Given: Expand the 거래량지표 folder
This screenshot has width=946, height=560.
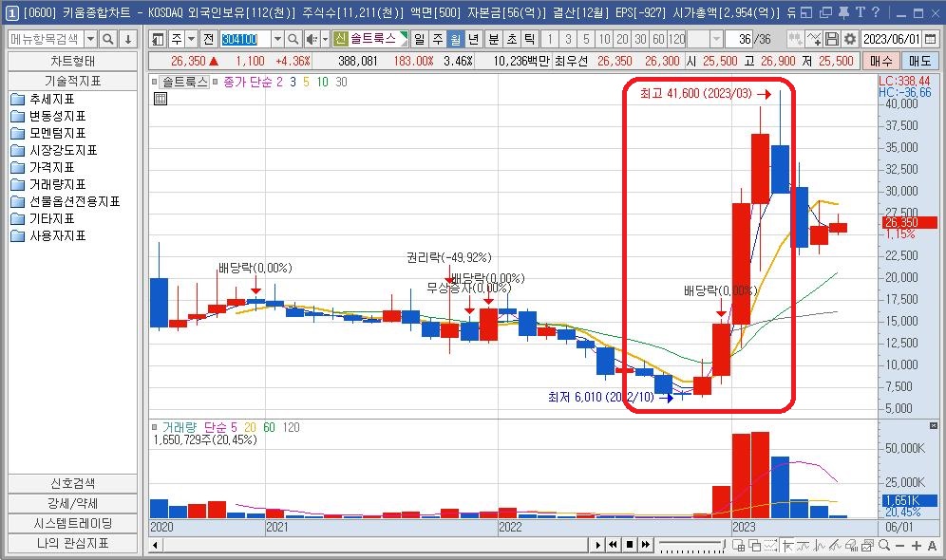Looking at the screenshot, I should [48, 184].
